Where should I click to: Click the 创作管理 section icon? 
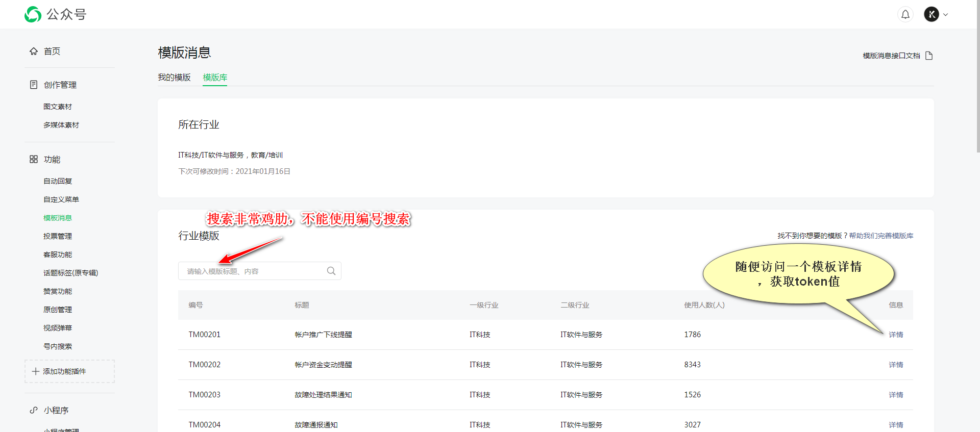coord(34,85)
